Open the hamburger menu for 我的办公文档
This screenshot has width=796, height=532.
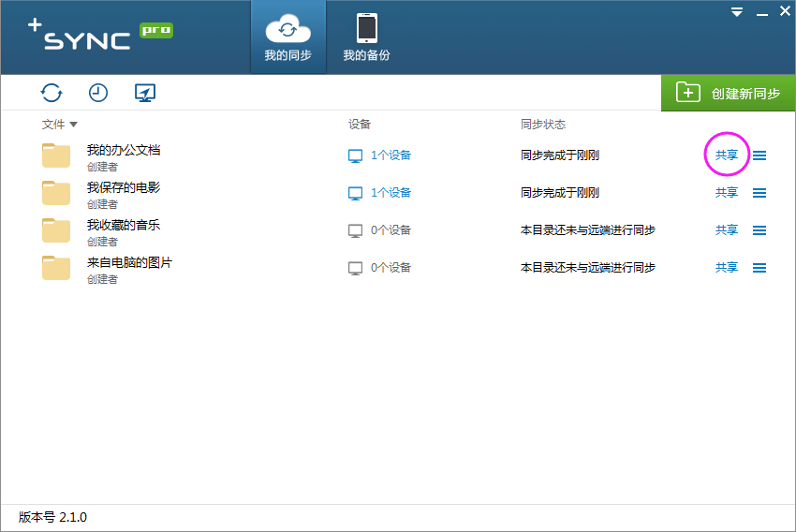coord(759,155)
